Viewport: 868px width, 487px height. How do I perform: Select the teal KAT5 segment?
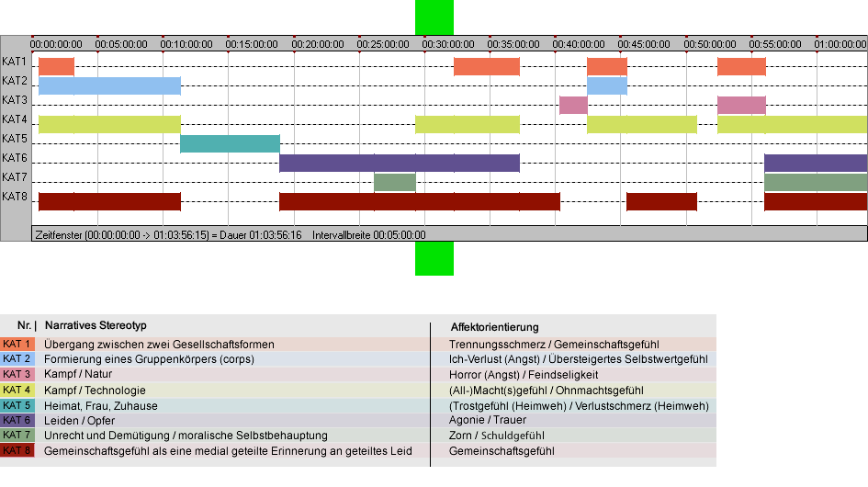pyautogui.click(x=230, y=144)
